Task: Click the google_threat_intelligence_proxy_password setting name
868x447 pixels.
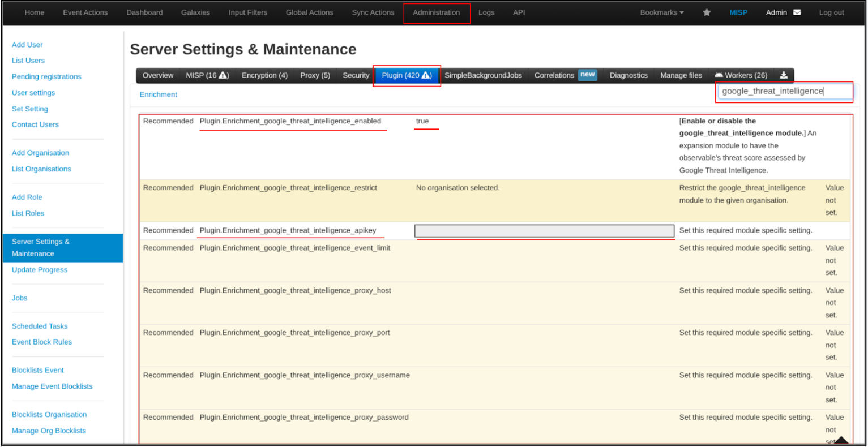Action: pyautogui.click(x=304, y=418)
